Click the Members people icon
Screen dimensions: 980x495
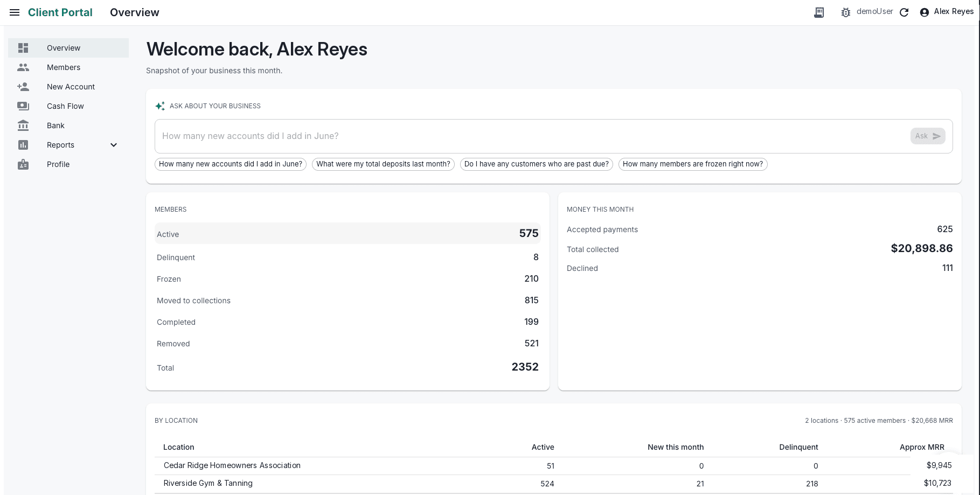23,67
